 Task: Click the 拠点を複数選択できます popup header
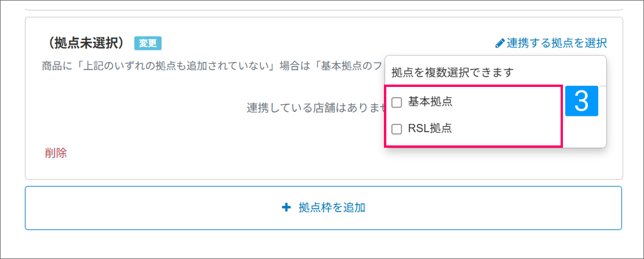[x=453, y=72]
